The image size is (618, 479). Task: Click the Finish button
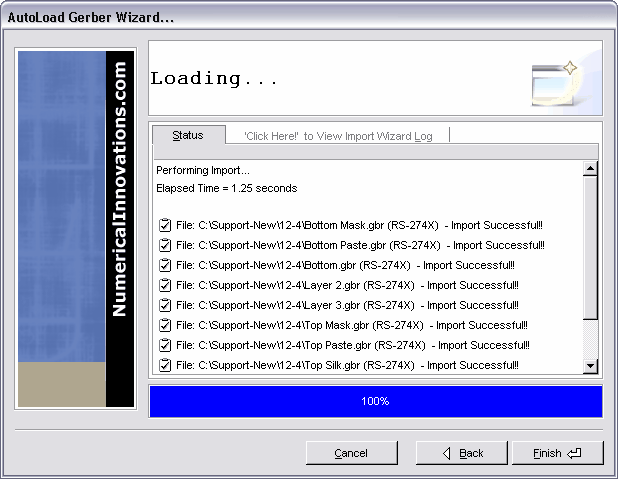(557, 453)
